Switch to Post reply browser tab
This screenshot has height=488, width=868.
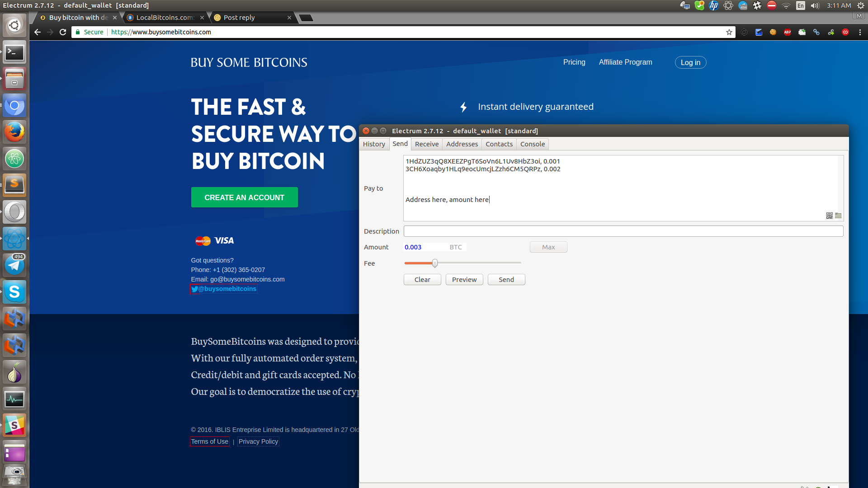click(x=252, y=18)
